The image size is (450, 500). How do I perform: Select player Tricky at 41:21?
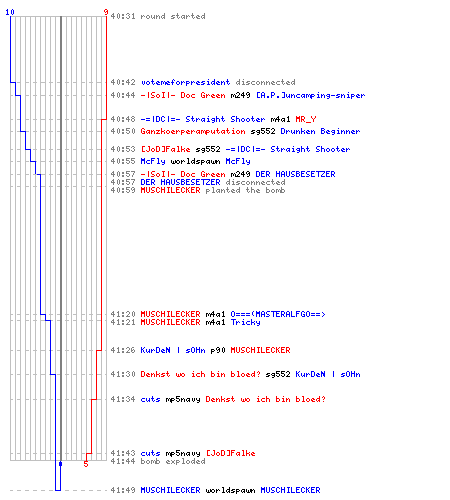[245, 322]
